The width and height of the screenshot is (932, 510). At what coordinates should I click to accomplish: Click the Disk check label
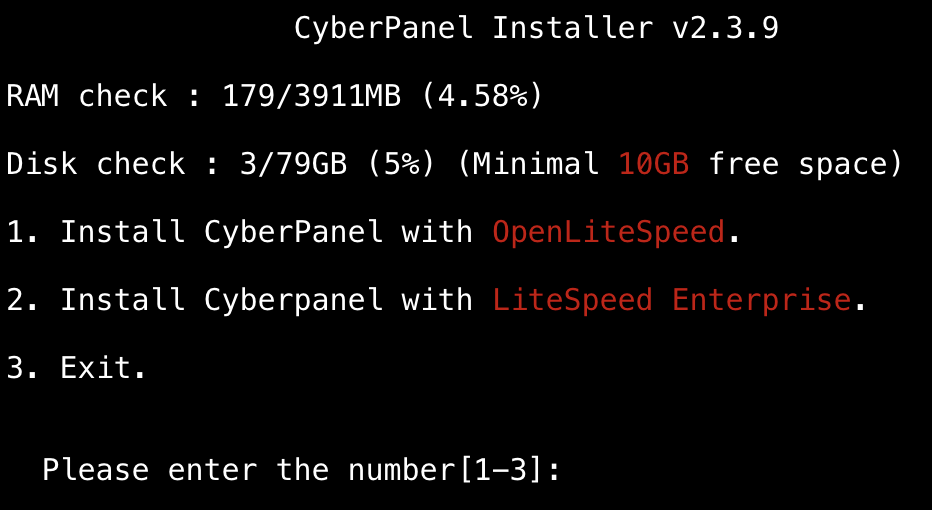[96, 164]
